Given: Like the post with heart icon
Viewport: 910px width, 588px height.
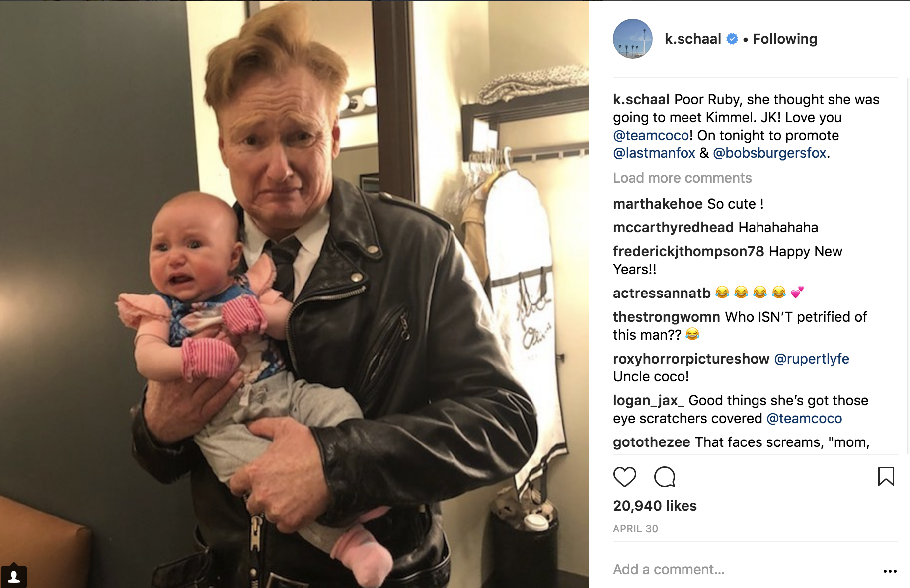Looking at the screenshot, I should tap(624, 477).
